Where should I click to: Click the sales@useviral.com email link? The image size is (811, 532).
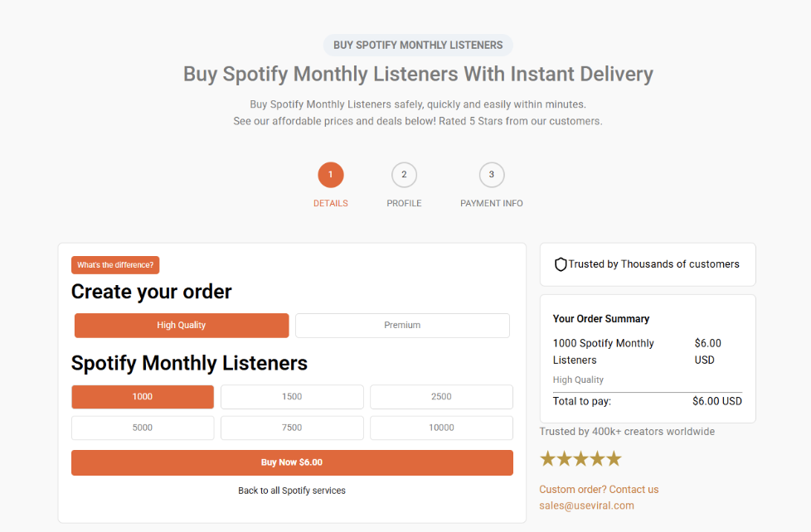coord(586,505)
